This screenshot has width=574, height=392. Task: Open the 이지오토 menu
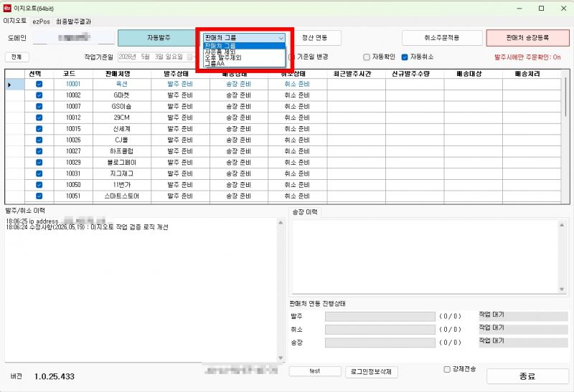(14, 21)
